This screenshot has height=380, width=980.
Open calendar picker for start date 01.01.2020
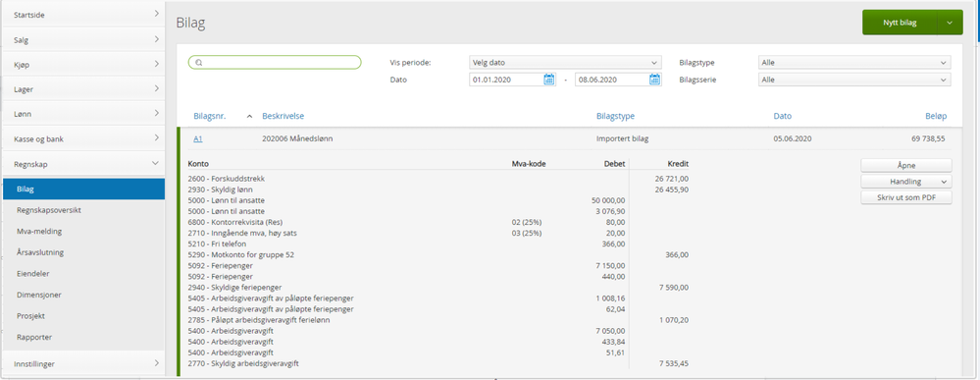pyautogui.click(x=549, y=80)
